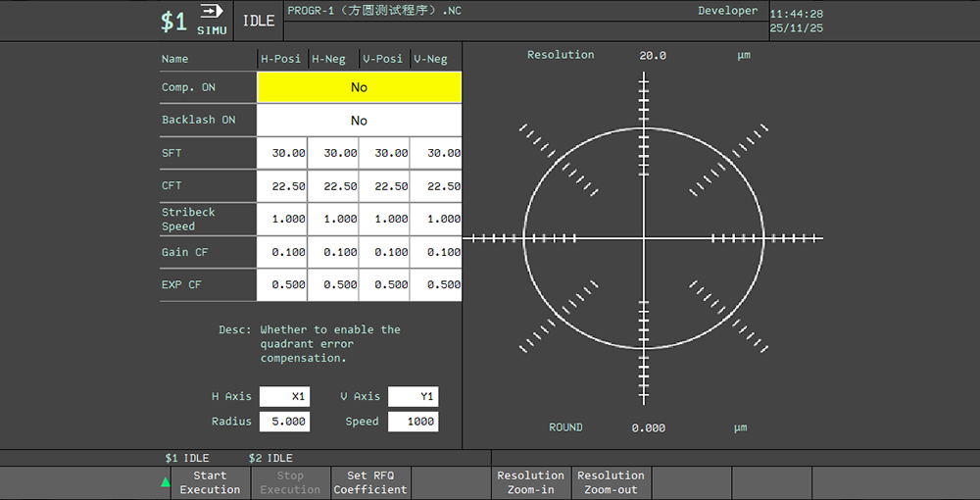Select Stribeck Speed H-Neg cell

tap(334, 219)
